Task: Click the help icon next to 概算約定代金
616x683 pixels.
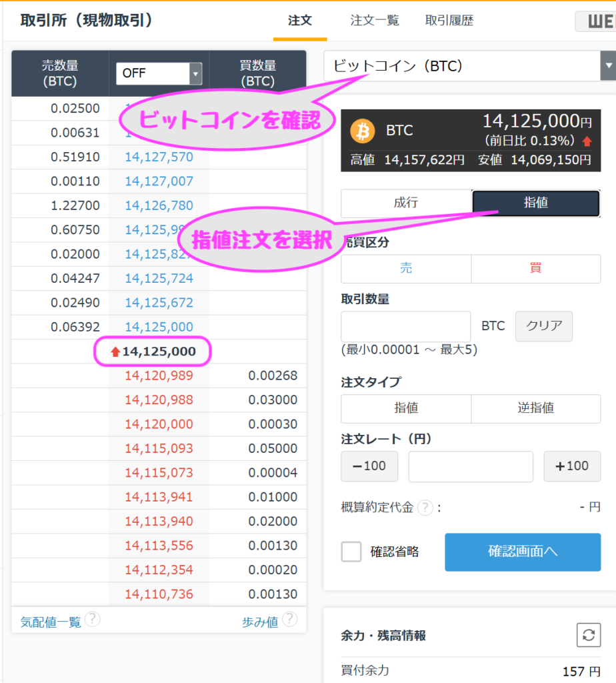Action: (425, 508)
